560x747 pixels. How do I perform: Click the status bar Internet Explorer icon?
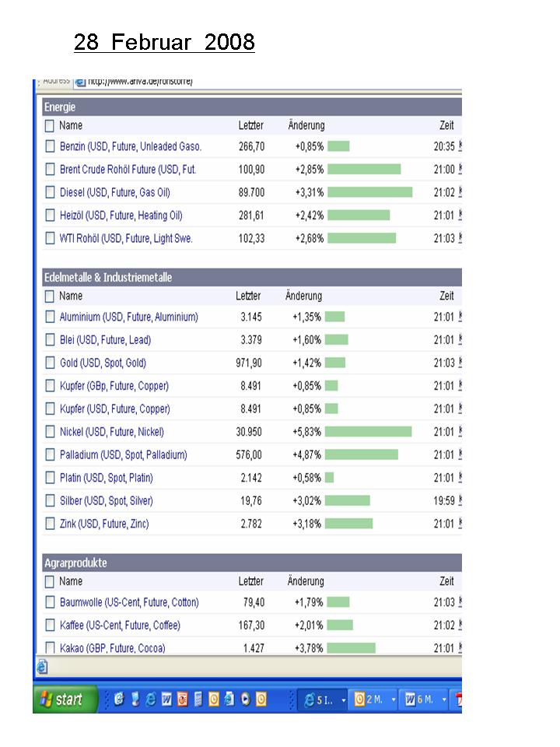coord(42,667)
